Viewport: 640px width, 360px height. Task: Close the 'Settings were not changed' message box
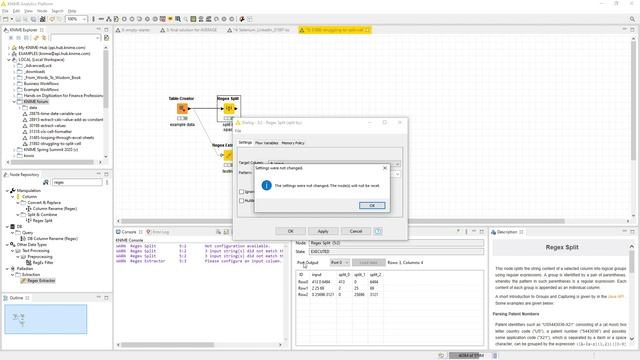(x=384, y=168)
